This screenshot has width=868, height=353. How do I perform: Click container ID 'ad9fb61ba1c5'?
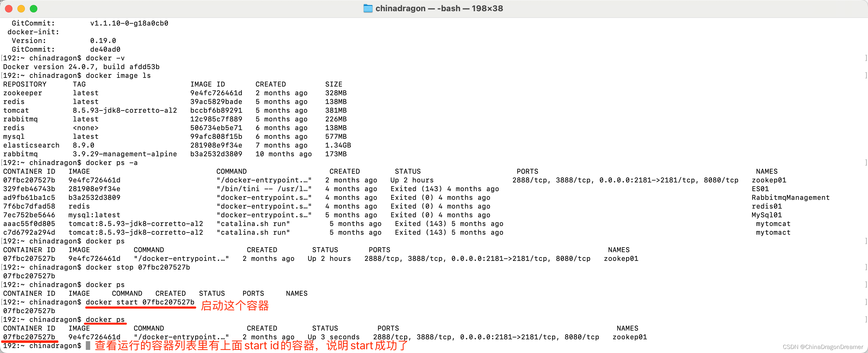29,198
